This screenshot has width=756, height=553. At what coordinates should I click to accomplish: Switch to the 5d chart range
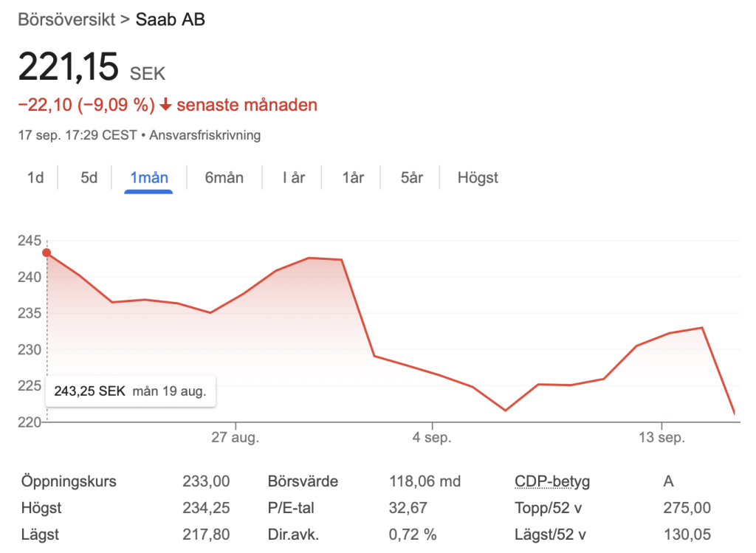click(x=89, y=178)
